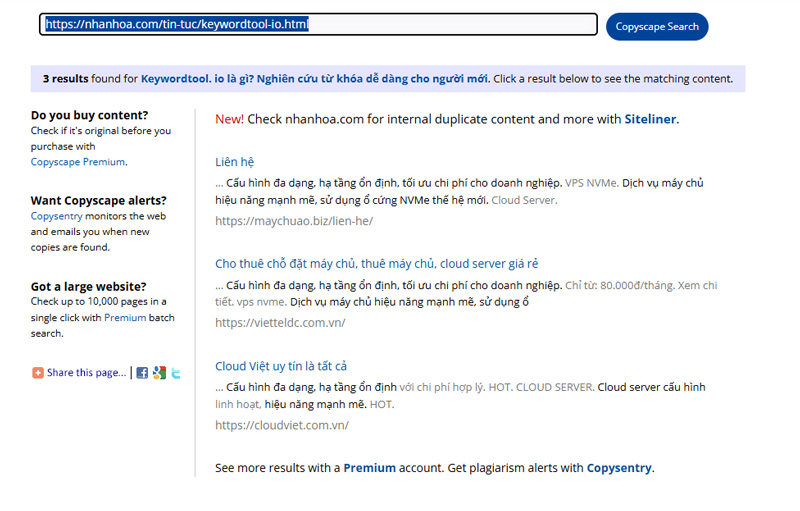
Task: Click the 'Got a large website?' heading
Action: pyautogui.click(x=88, y=287)
